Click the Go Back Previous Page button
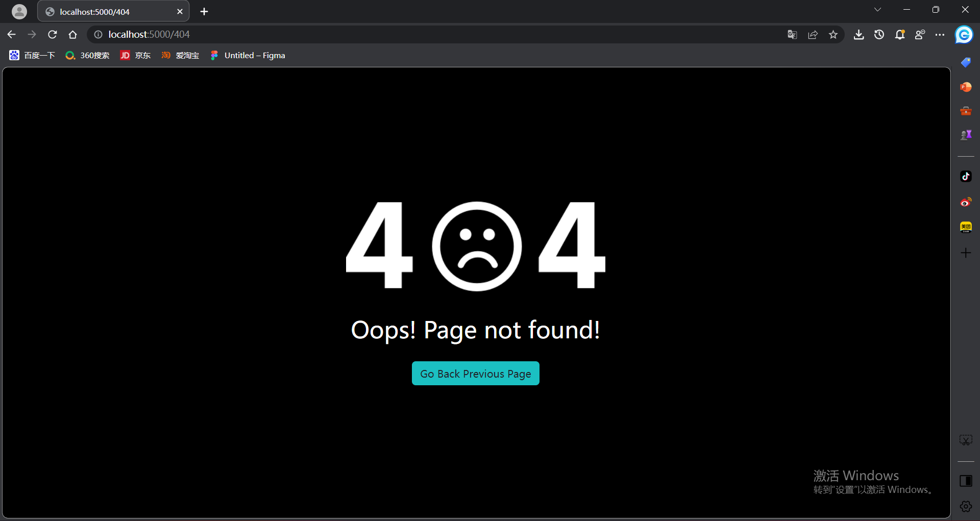The height and width of the screenshot is (521, 980). point(475,374)
